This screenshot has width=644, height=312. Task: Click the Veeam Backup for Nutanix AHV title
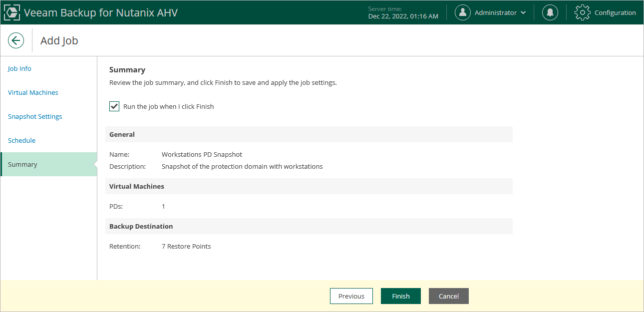101,12
